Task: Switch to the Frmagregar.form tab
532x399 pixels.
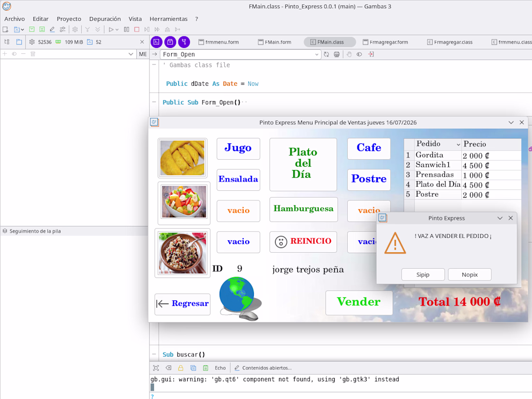Action: 385,42
